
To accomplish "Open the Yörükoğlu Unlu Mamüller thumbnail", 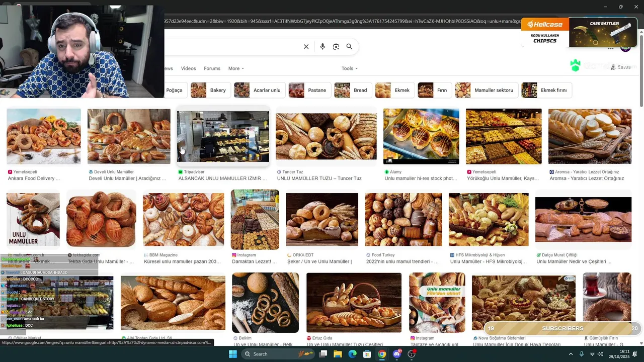I will click(x=504, y=136).
